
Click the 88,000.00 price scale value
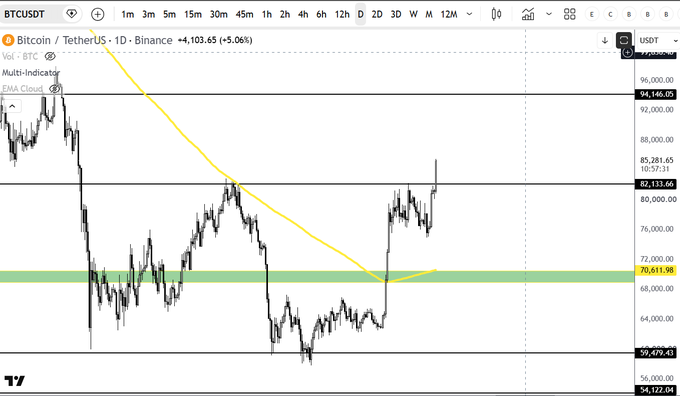(657, 140)
